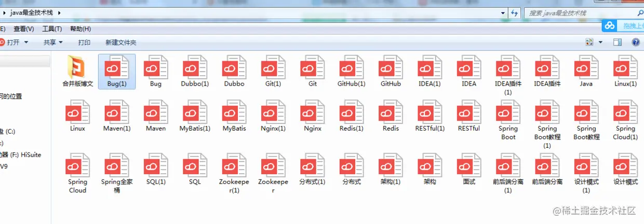The image size is (644, 224).
Task: Click the 设计模式(1) file label
Action: pyautogui.click(x=586, y=186)
